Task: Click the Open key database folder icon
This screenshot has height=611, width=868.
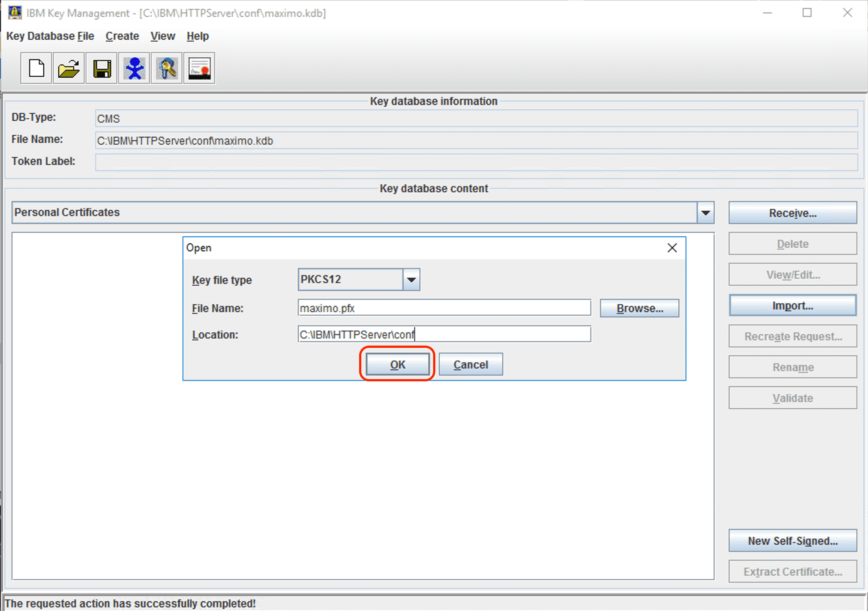Action: pos(69,68)
